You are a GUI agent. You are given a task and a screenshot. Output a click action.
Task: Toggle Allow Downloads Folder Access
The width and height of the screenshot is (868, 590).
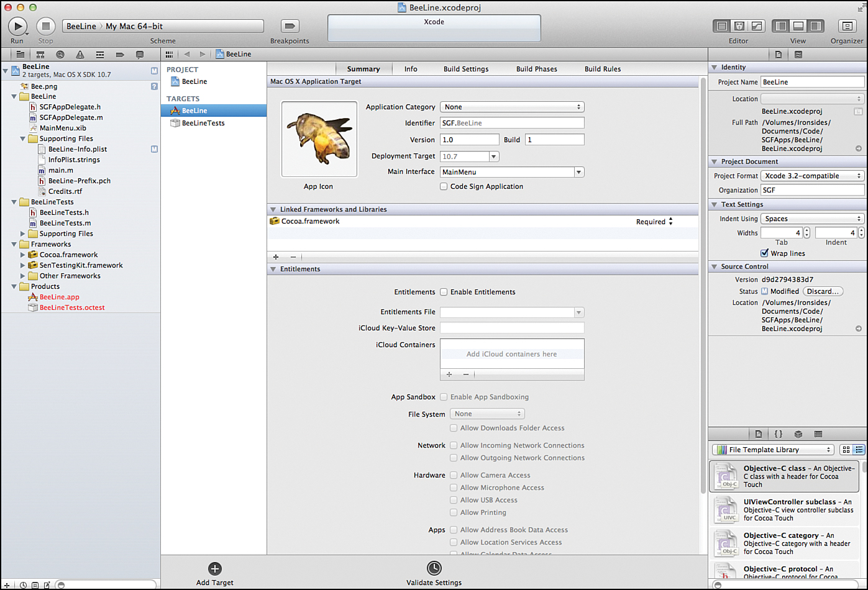coord(454,428)
